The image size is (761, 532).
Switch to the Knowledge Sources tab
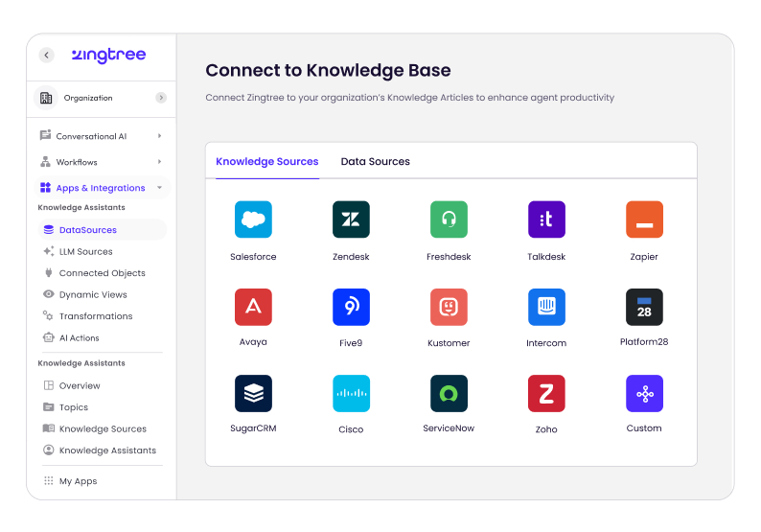pos(267,162)
